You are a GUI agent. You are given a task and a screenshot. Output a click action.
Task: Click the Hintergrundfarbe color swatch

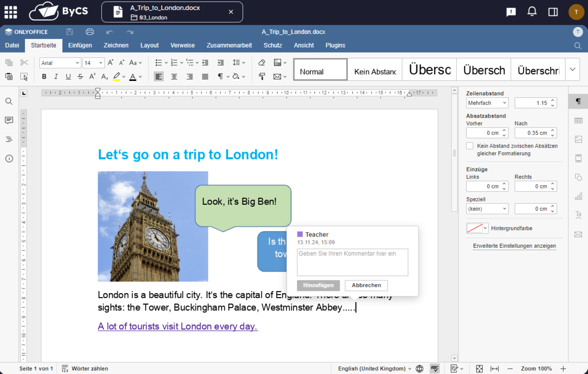tap(474, 228)
